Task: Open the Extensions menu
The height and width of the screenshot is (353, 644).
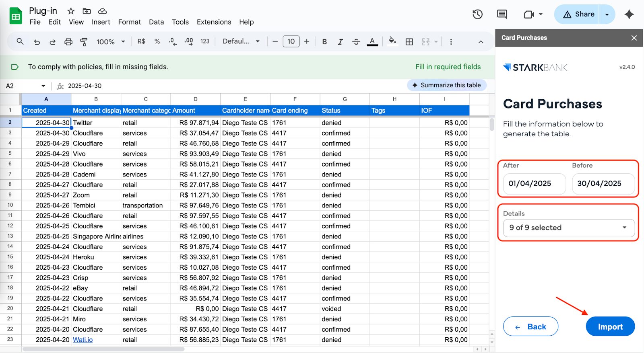Action: pos(214,22)
